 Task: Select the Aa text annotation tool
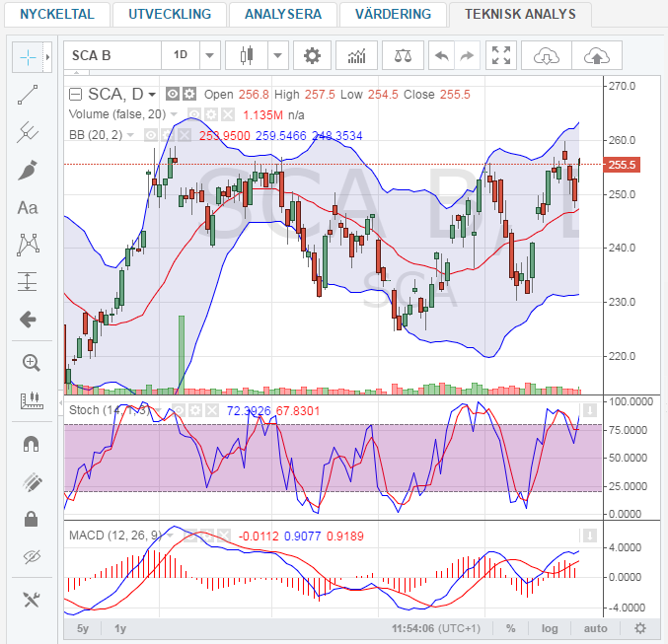(x=28, y=208)
